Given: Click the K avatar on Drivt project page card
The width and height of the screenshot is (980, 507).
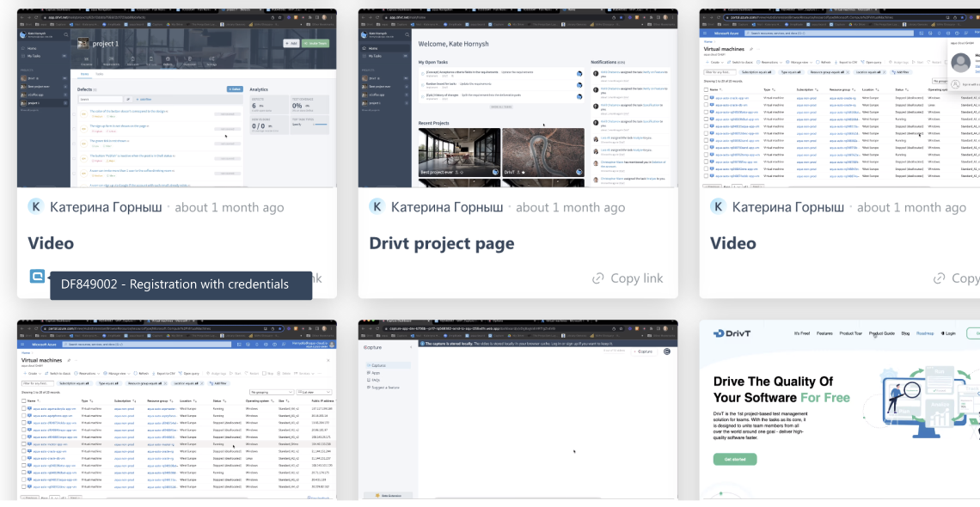Looking at the screenshot, I should 377,207.
